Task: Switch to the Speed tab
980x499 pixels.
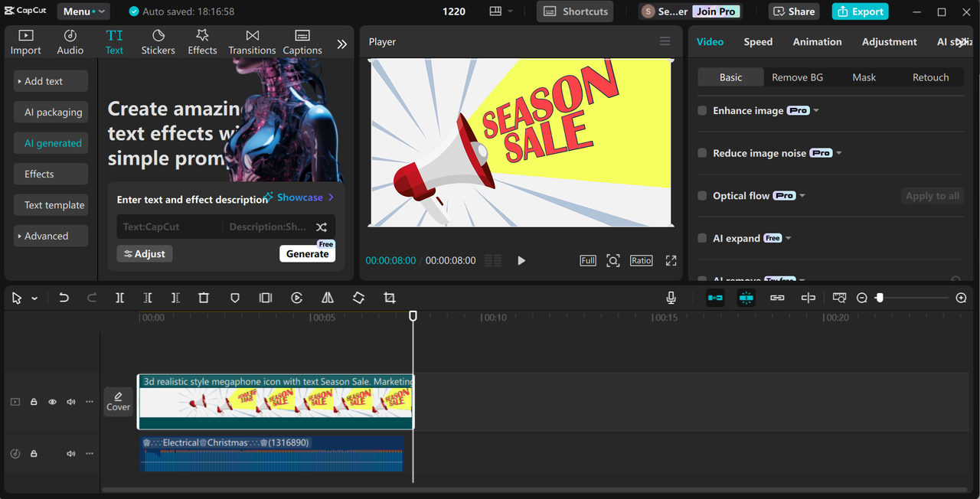Action: [x=758, y=42]
